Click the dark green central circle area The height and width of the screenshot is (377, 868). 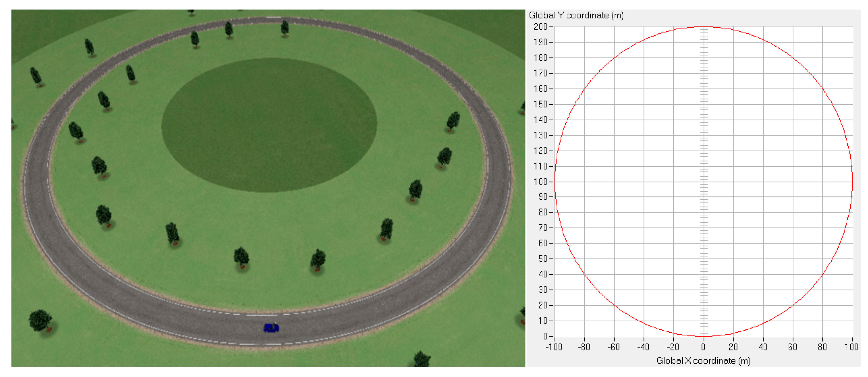pyautogui.click(x=269, y=125)
